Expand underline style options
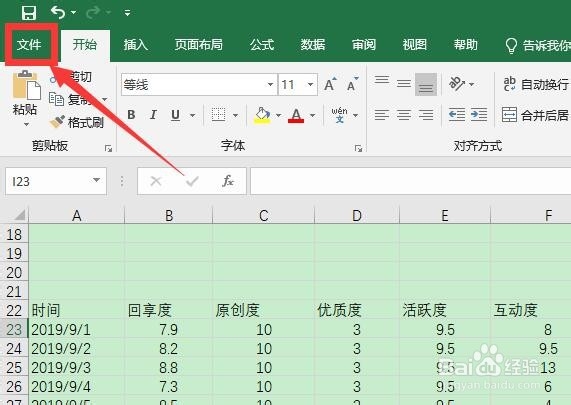Image resolution: width=571 pixels, height=405 pixels. point(192,116)
